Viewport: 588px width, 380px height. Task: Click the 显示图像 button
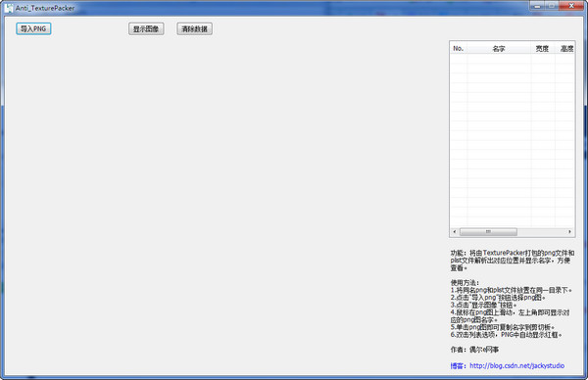(146, 28)
